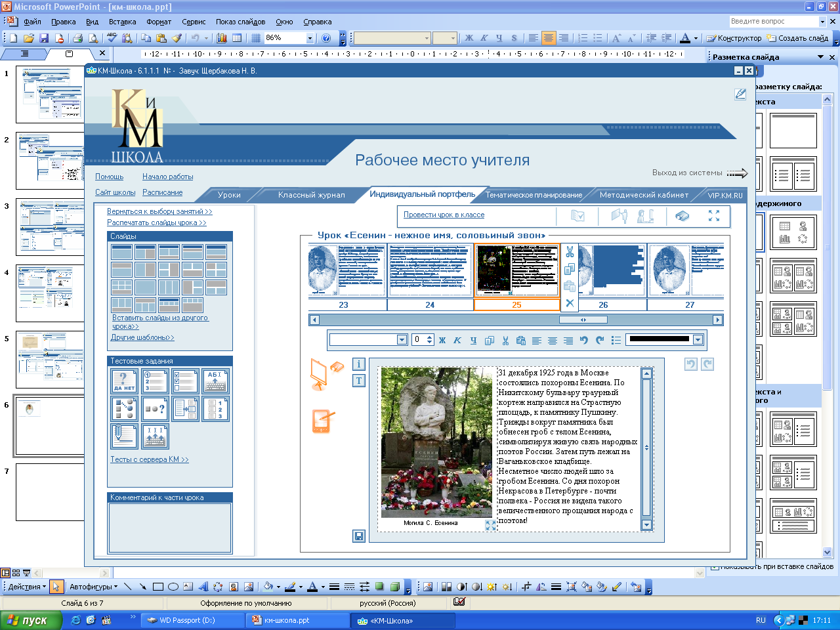This screenshot has width=840, height=630.
Task: Cut the selected lesson slide 25 with scissors icon
Action: point(570,252)
